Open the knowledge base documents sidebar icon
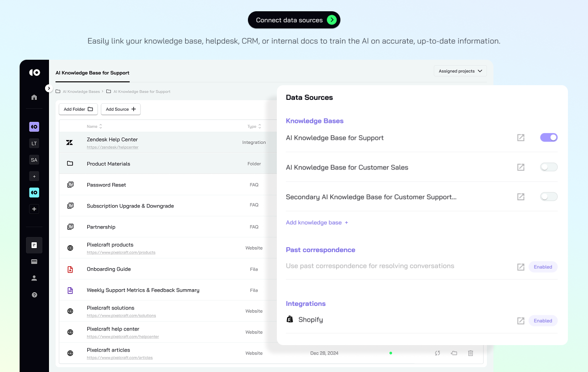The height and width of the screenshot is (372, 588). pyautogui.click(x=34, y=245)
